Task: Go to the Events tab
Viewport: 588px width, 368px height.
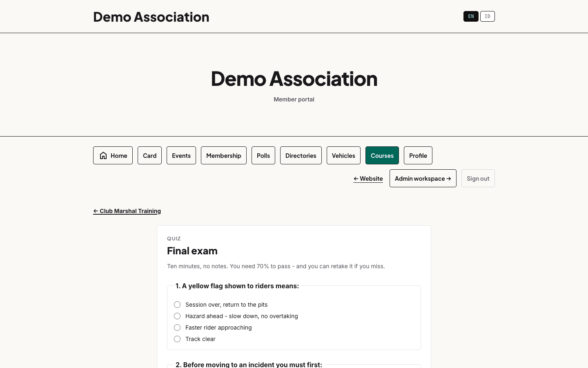Action: (x=181, y=155)
